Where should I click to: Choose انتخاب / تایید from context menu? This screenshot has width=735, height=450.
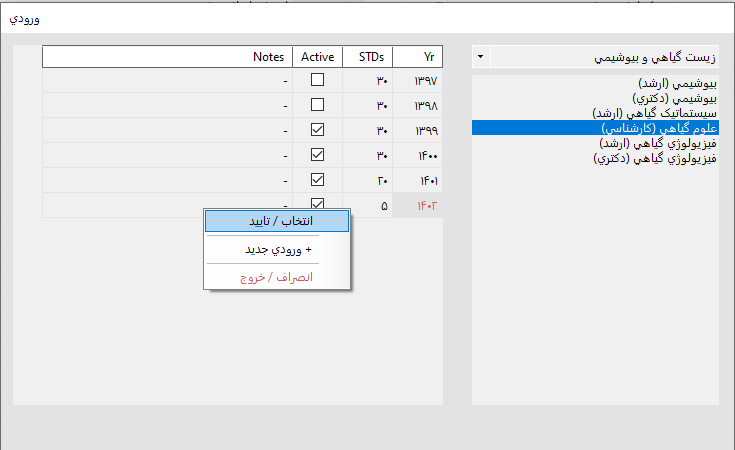(277, 221)
